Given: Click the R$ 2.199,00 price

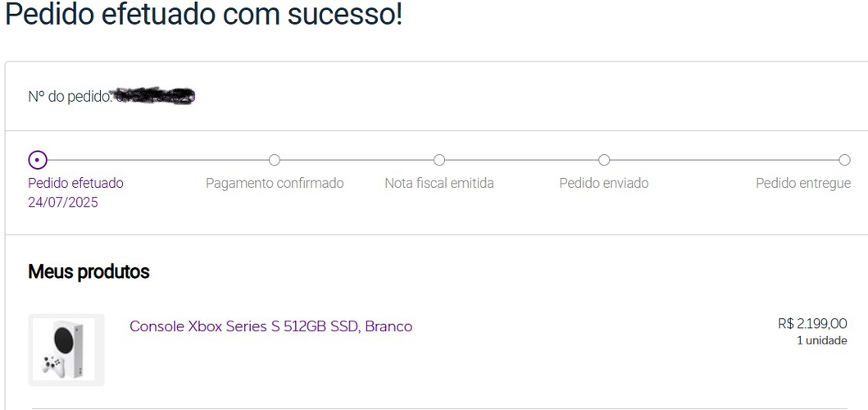Looking at the screenshot, I should pos(812,324).
